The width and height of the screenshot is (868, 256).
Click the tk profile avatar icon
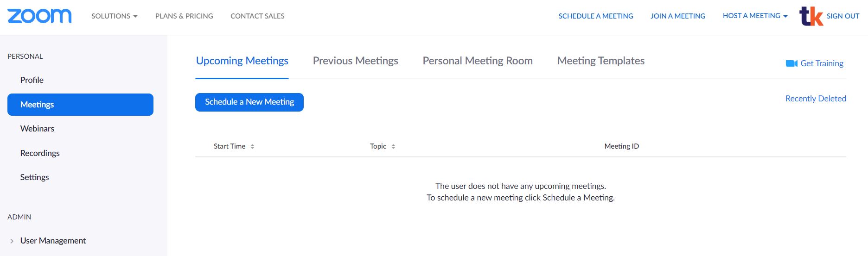pyautogui.click(x=811, y=16)
